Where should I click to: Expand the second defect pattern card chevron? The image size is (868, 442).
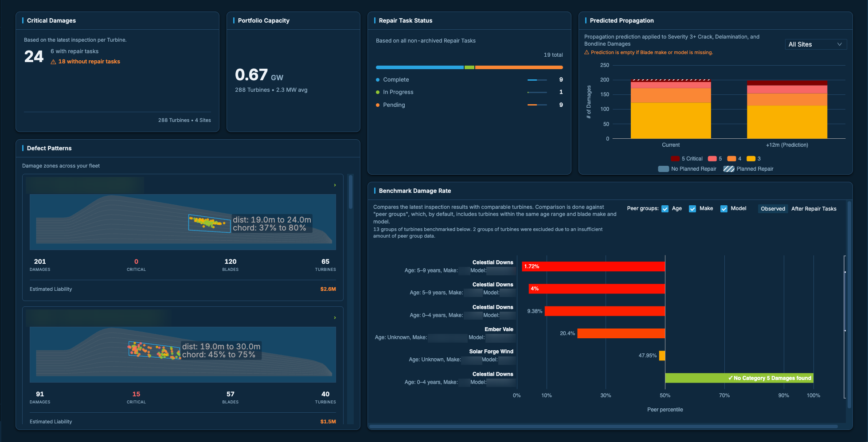click(335, 318)
